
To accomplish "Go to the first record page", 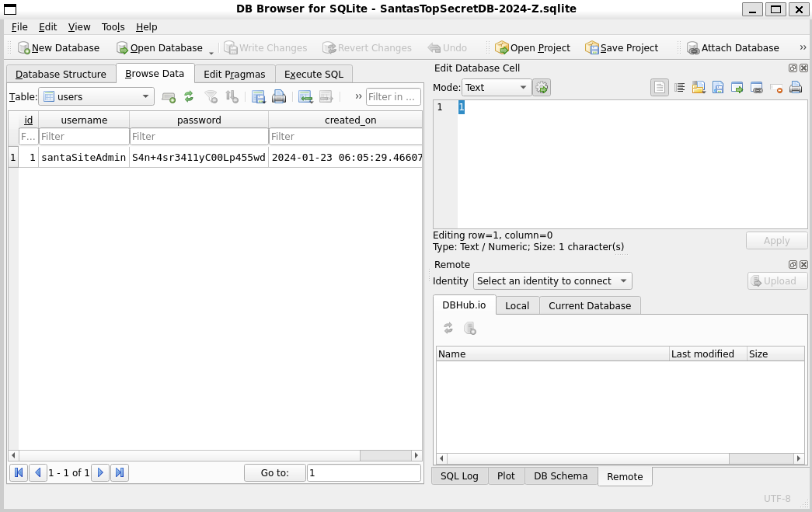I will click(x=19, y=472).
